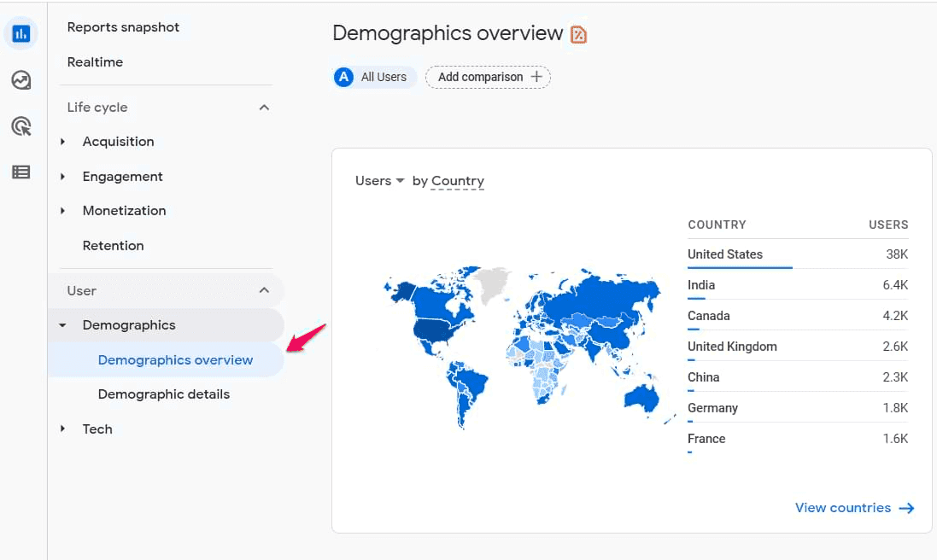Click the plus icon on Add comparison
937x560 pixels.
(x=538, y=77)
